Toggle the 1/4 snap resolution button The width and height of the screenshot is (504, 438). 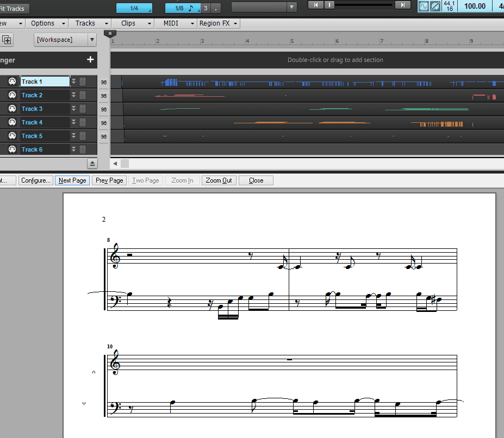pos(134,8)
